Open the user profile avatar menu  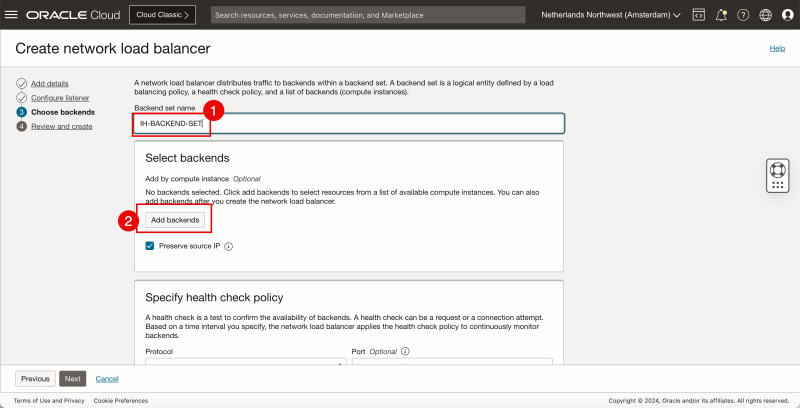point(786,15)
